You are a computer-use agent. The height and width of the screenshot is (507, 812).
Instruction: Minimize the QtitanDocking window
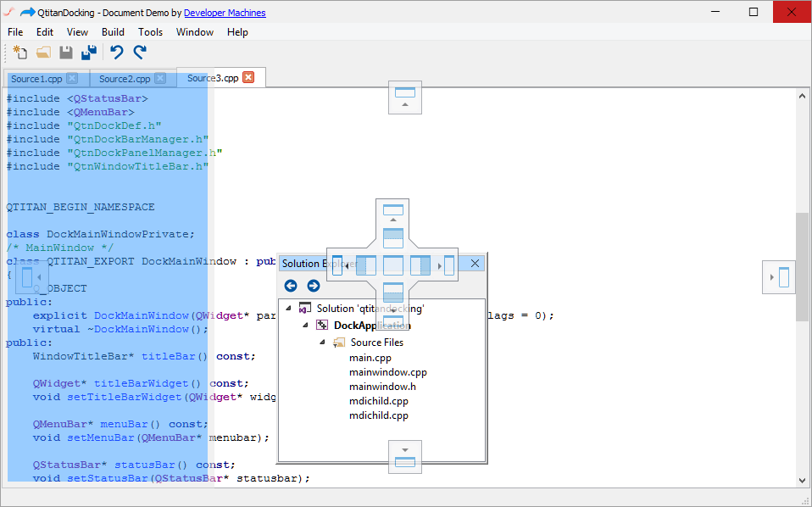click(x=715, y=12)
